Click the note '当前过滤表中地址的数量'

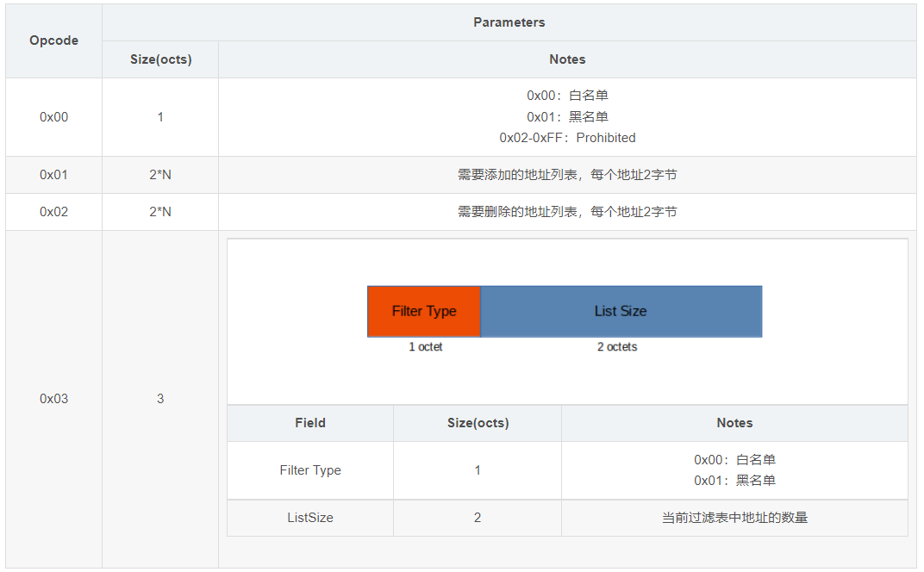[x=735, y=518]
